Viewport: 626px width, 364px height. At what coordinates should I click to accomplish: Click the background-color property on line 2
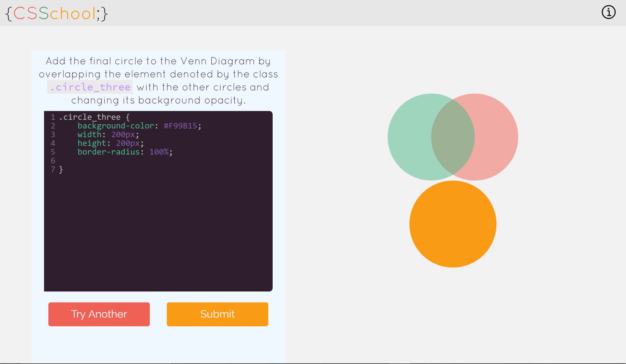pyautogui.click(x=116, y=126)
